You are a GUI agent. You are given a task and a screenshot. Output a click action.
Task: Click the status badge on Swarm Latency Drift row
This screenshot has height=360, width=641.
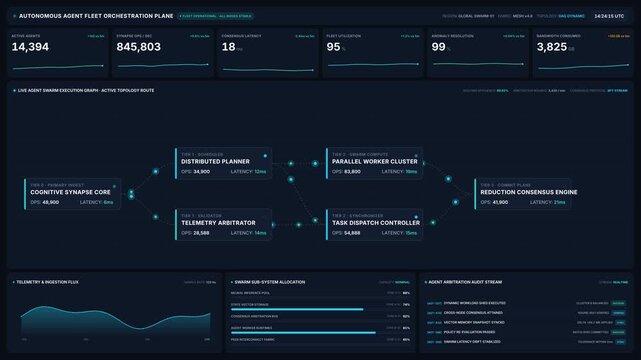click(x=621, y=342)
